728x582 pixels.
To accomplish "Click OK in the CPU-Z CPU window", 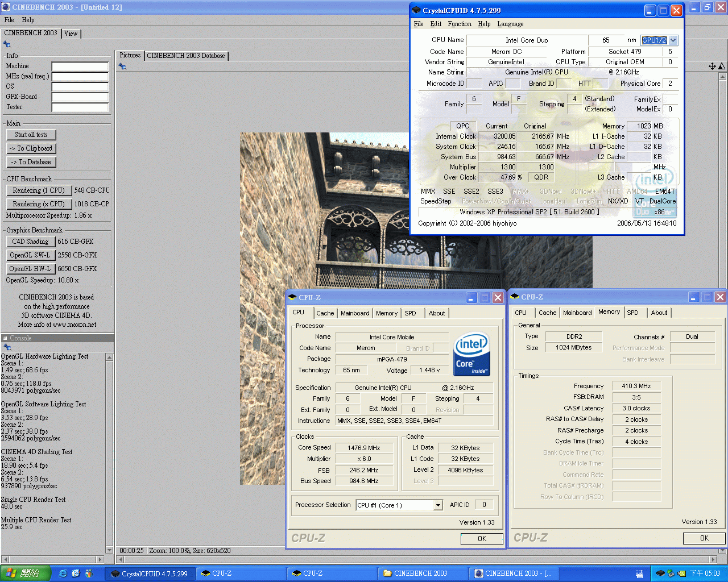I will click(482, 539).
